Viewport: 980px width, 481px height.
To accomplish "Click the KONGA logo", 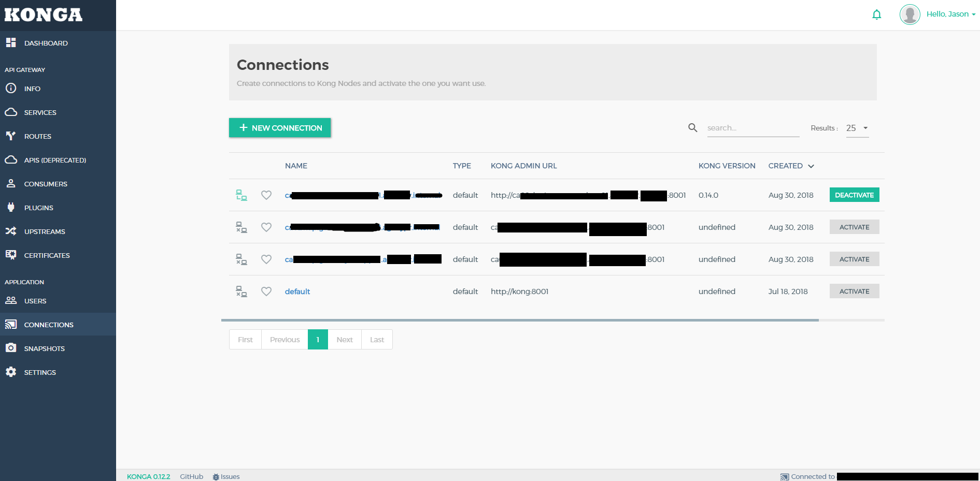I will [x=44, y=14].
